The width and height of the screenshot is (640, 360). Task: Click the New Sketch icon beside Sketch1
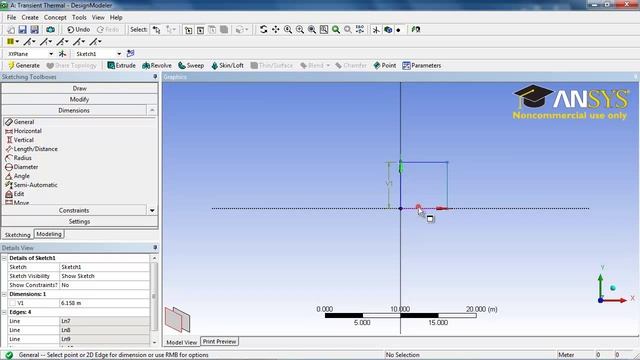click(130, 53)
